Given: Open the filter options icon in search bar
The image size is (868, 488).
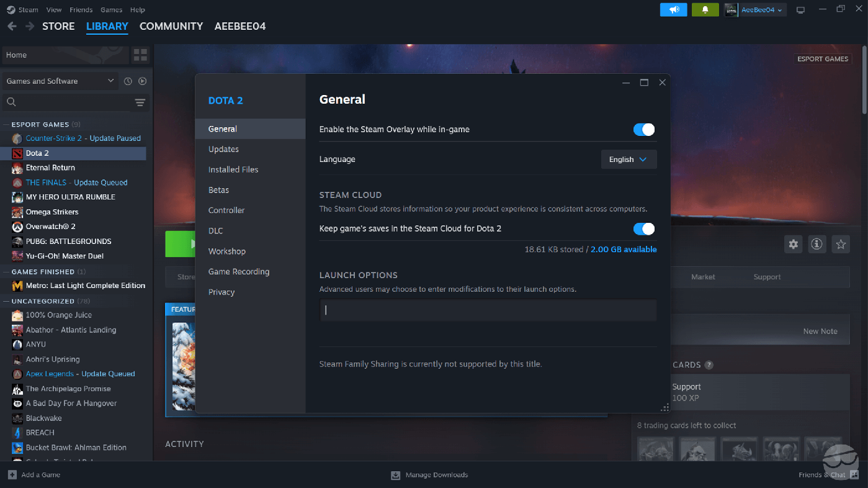Looking at the screenshot, I should [x=140, y=102].
